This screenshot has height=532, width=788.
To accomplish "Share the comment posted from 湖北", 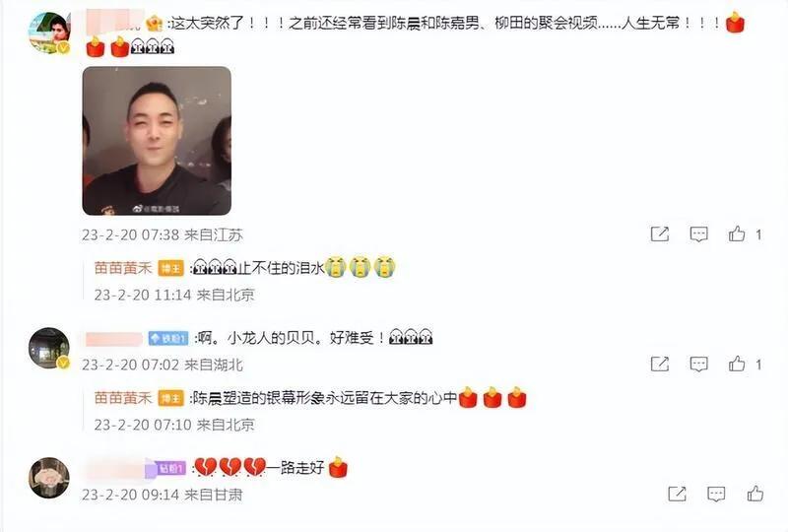I will pyautogui.click(x=659, y=364).
